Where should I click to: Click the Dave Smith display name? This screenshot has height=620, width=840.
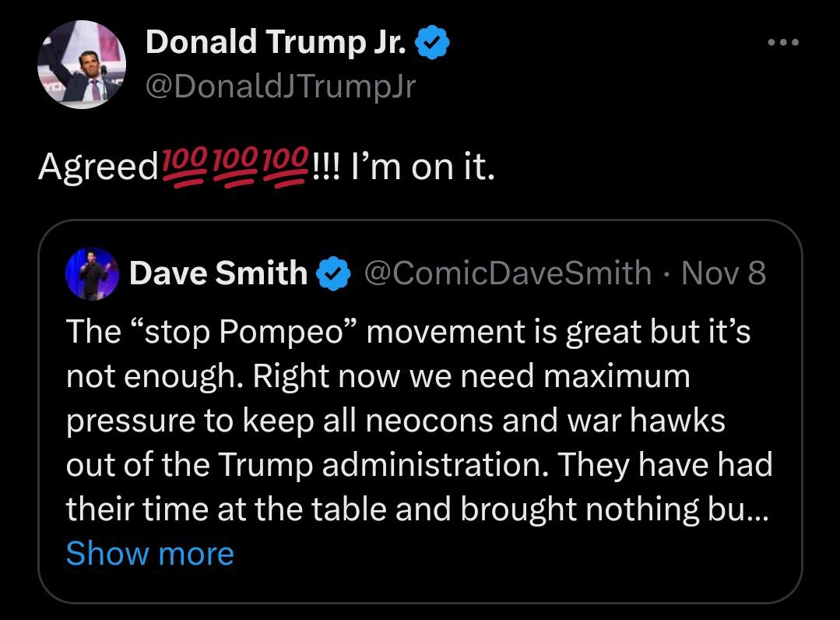tap(218, 273)
